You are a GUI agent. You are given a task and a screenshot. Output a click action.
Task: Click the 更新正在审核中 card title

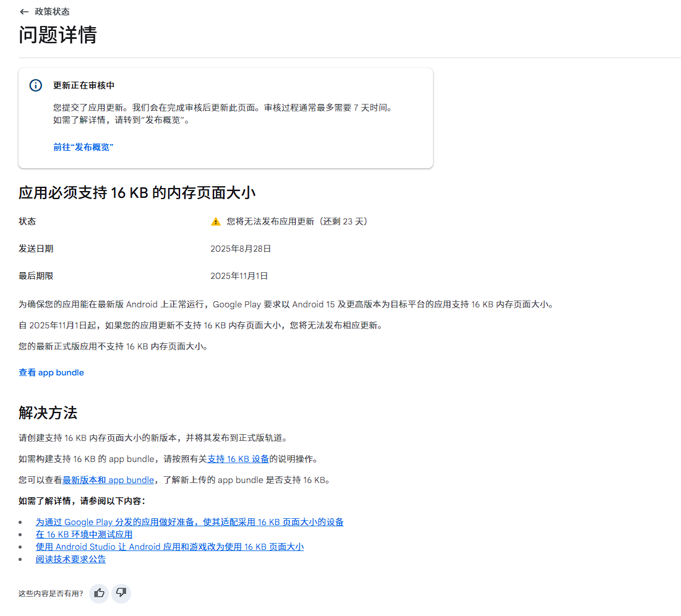(84, 85)
